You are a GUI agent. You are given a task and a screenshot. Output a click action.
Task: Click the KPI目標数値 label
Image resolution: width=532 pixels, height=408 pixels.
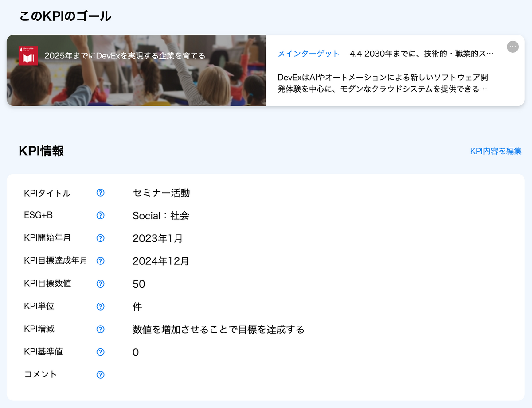point(47,283)
